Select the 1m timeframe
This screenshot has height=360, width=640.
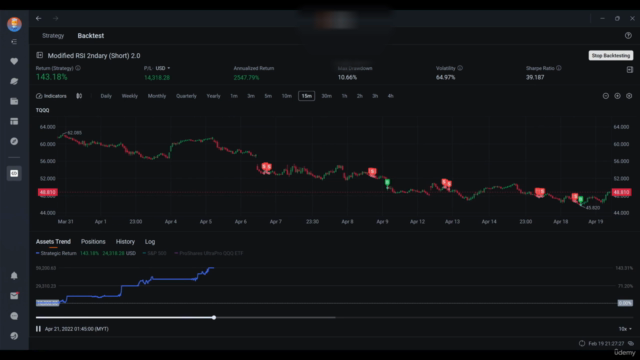[x=234, y=96]
